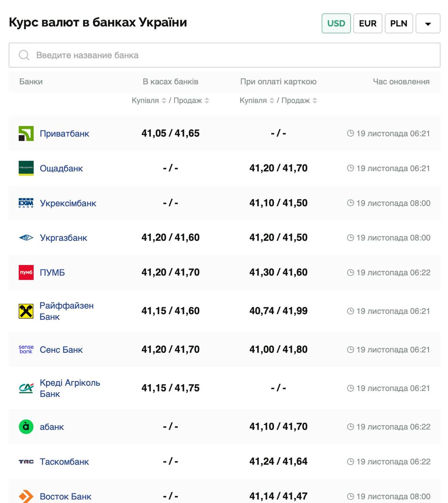Click the Восток Банк orange logo
Screen dimensions: 448x503
26,496
